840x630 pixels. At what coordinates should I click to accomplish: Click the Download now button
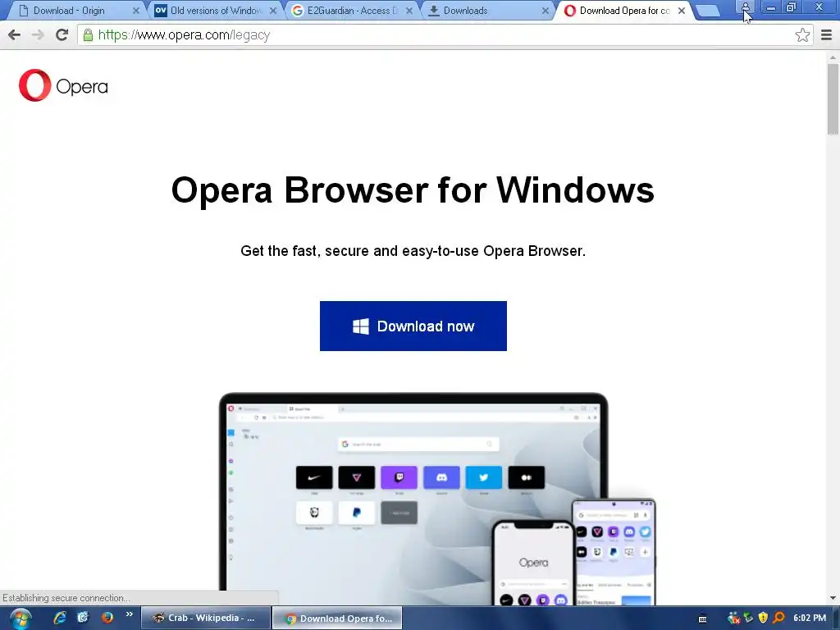(x=413, y=326)
